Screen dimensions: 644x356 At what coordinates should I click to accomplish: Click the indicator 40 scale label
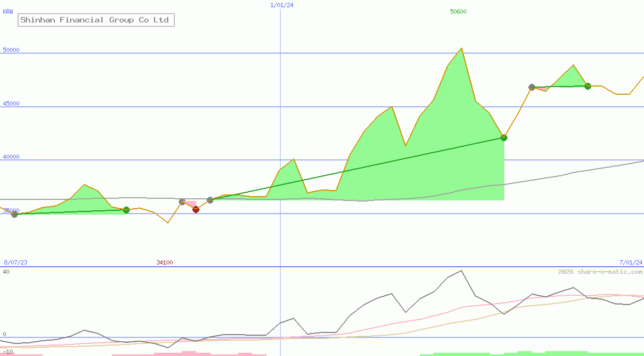pyautogui.click(x=6, y=272)
